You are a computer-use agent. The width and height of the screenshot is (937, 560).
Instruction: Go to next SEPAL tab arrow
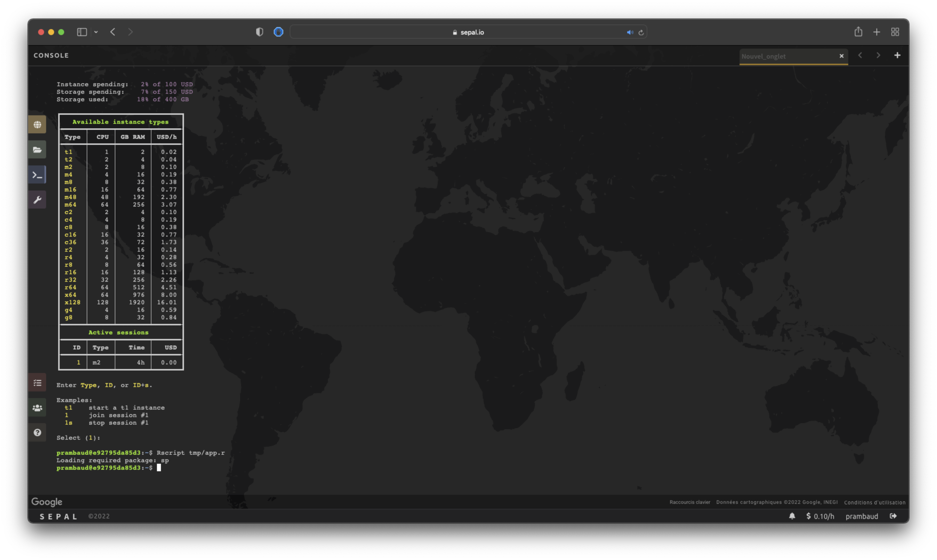878,55
